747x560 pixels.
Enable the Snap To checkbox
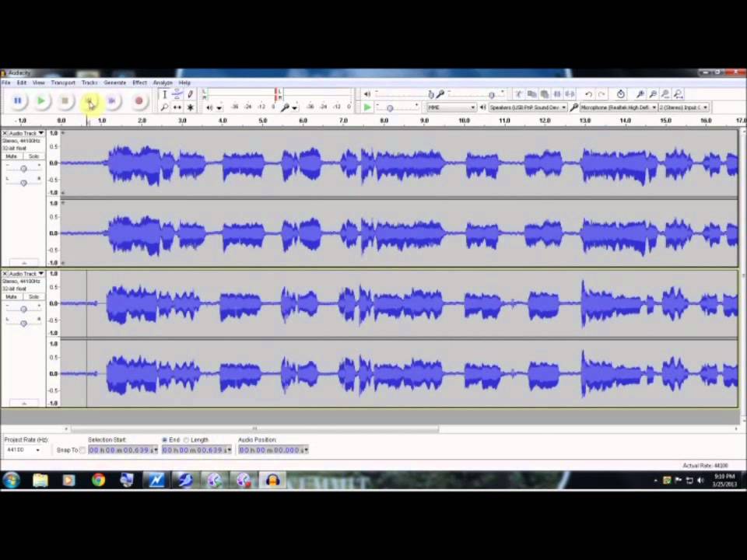coord(82,450)
